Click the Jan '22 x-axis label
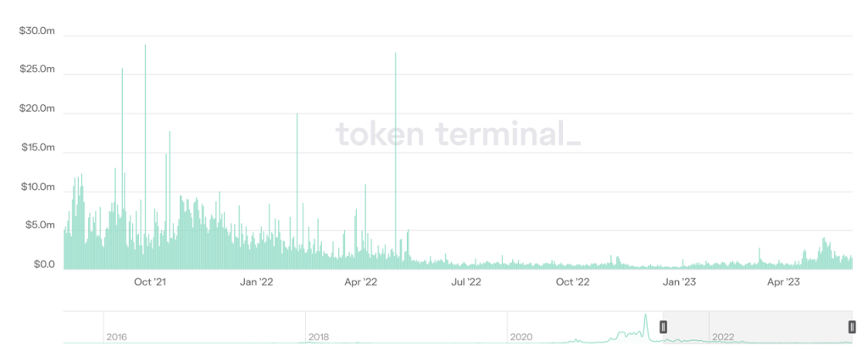 [x=255, y=281]
